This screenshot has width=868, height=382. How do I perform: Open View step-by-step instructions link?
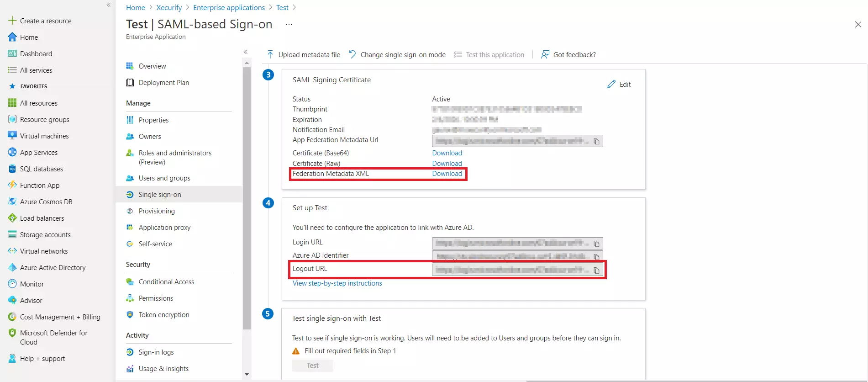coord(337,283)
